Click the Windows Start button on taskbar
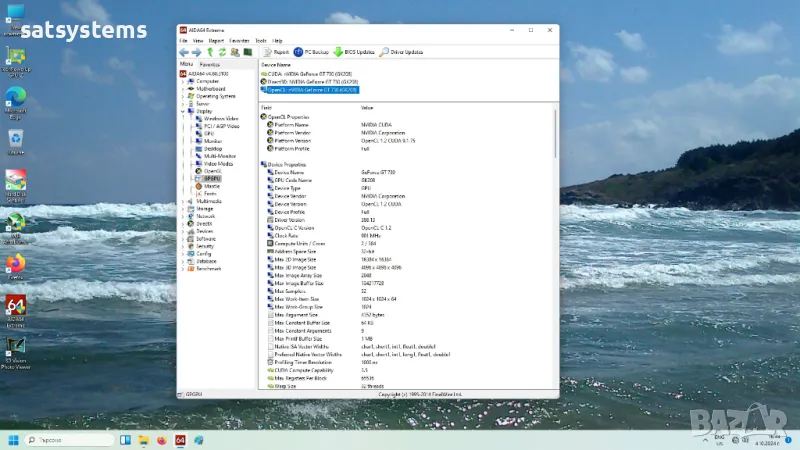 (x=14, y=440)
